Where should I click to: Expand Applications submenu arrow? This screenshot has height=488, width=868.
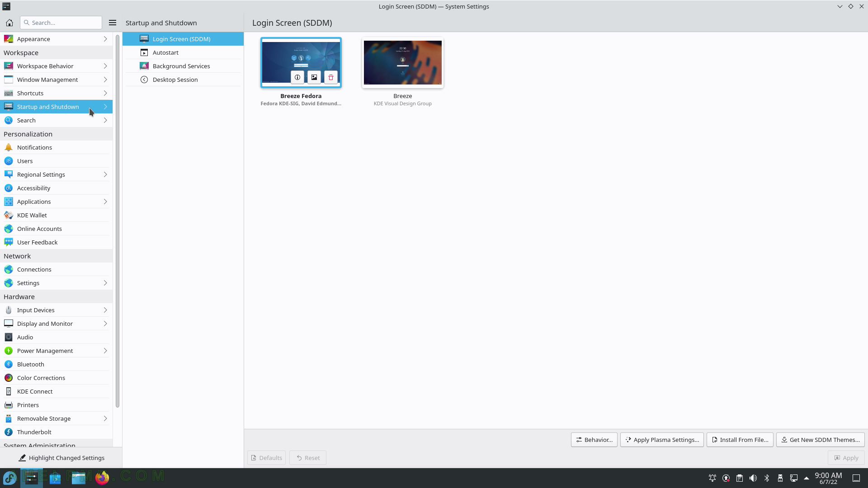[x=105, y=202]
